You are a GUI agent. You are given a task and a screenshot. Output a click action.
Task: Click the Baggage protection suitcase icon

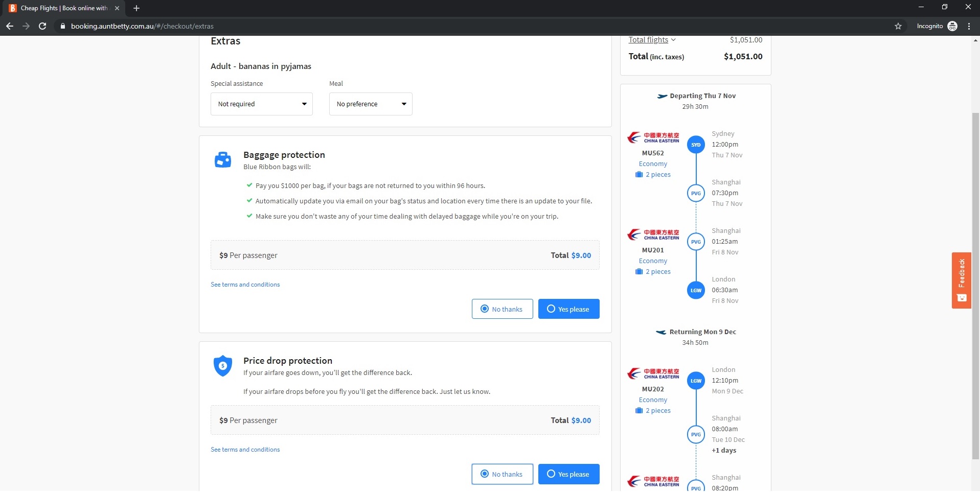[x=223, y=160]
